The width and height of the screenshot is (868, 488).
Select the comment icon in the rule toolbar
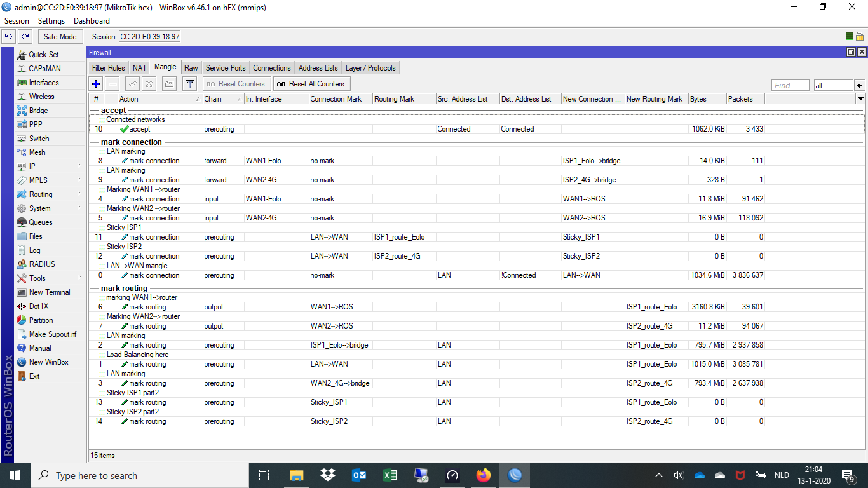(x=168, y=83)
